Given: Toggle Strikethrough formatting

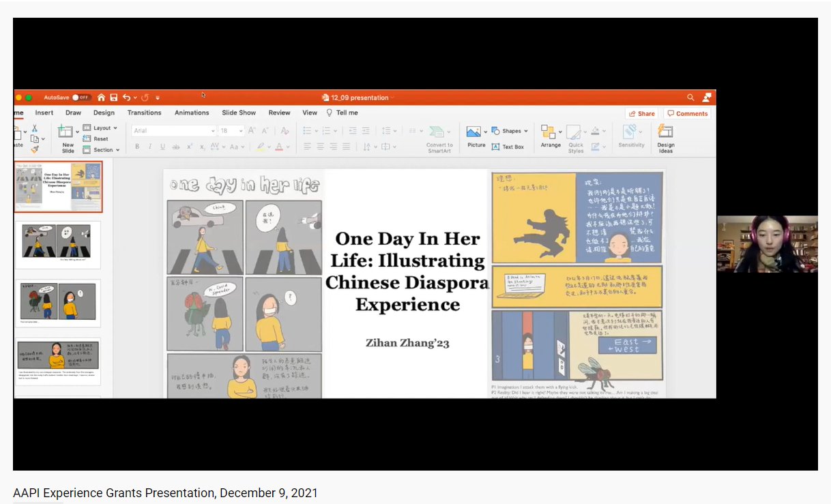Looking at the screenshot, I should [176, 147].
